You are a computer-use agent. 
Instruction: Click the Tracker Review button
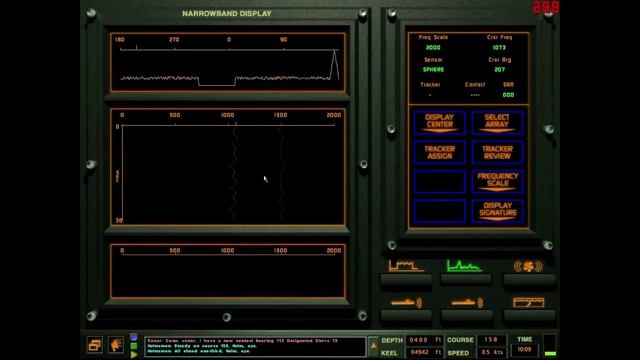[497, 152]
